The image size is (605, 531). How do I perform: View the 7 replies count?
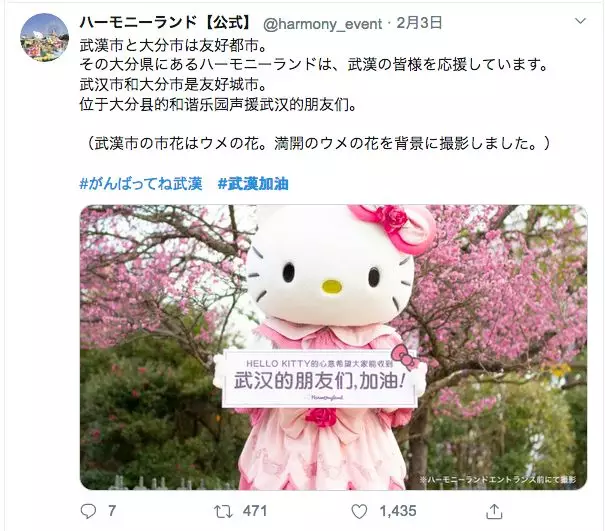(x=112, y=511)
